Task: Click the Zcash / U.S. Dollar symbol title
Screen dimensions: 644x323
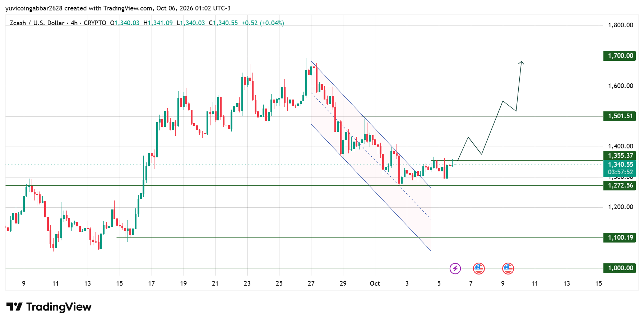Action: pos(37,23)
